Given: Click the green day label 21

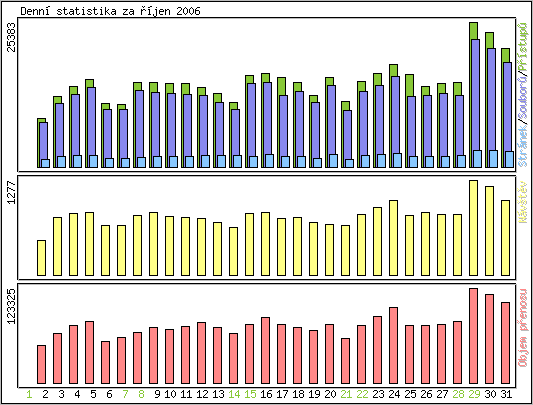Looking at the screenshot, I should pyautogui.click(x=346, y=394).
